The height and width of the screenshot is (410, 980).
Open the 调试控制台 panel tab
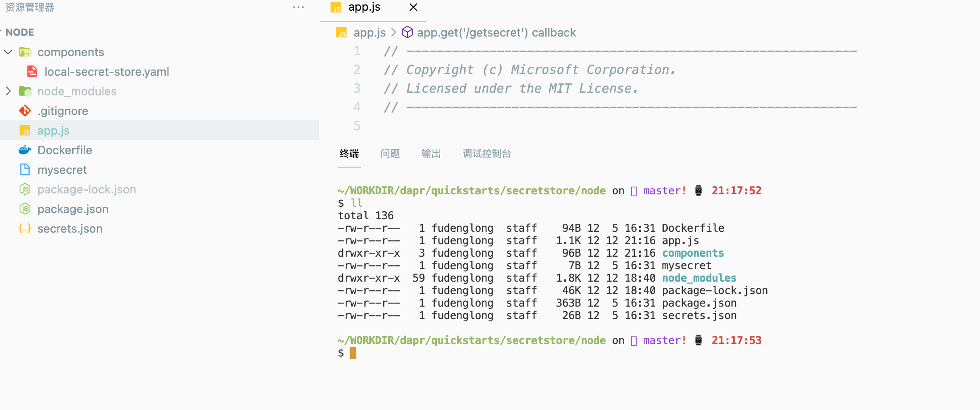[486, 154]
